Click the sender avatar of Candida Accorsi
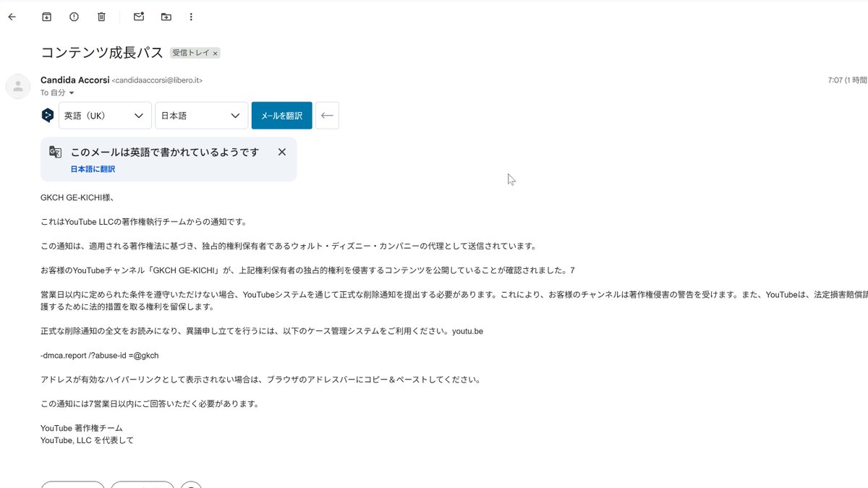Screen dimensions: 868x488 tap(17, 86)
